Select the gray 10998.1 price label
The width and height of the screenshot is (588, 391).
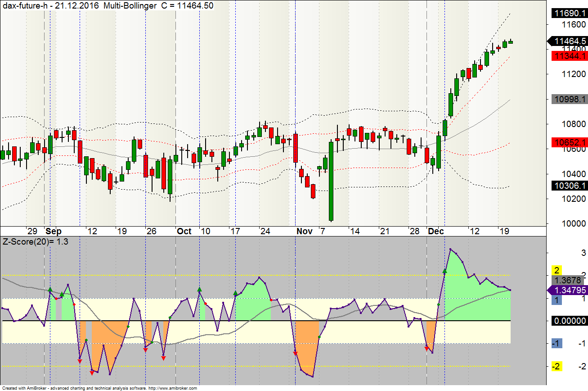click(x=570, y=99)
